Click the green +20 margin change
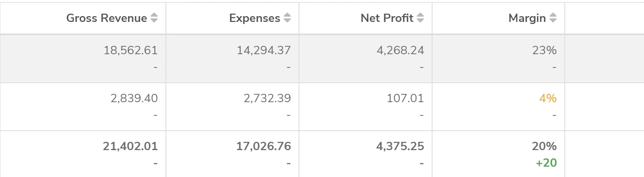Screen dimensions: 644x177 [546, 163]
